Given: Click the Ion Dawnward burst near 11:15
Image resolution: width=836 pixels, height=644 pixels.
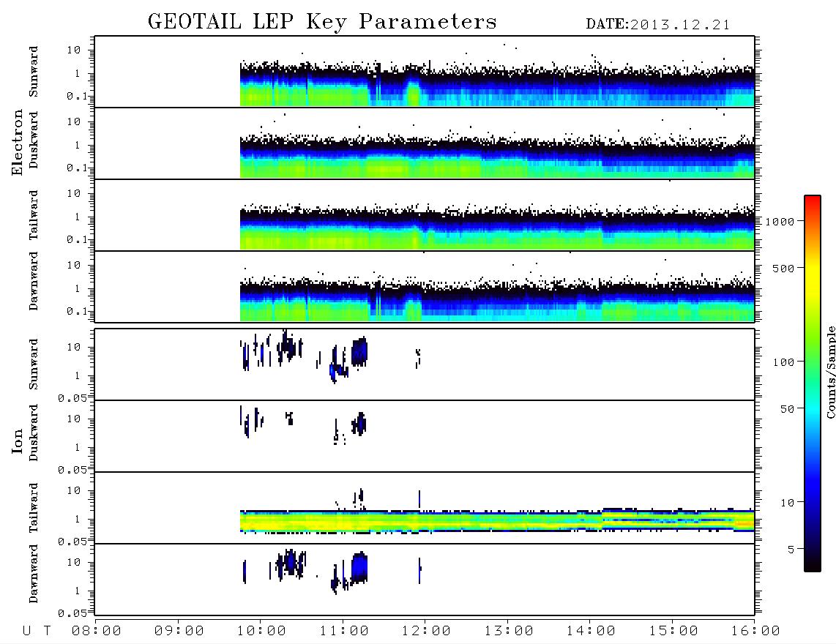Looking at the screenshot, I should (x=360, y=567).
